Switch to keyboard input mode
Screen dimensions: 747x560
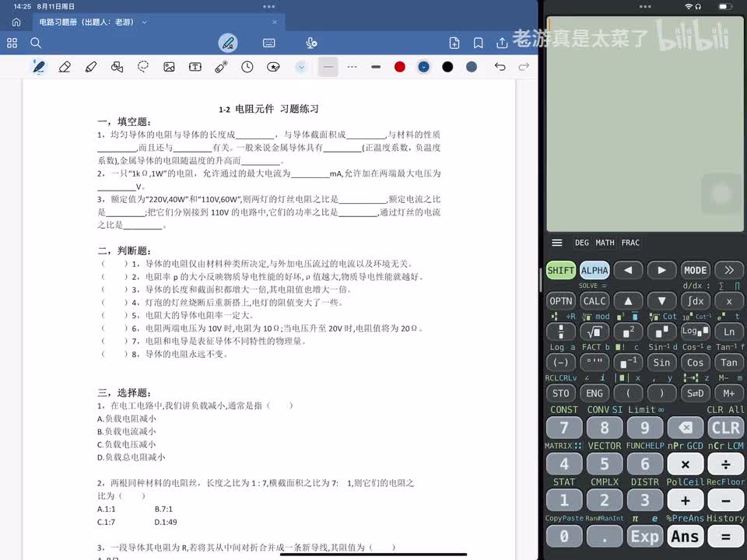(268, 44)
